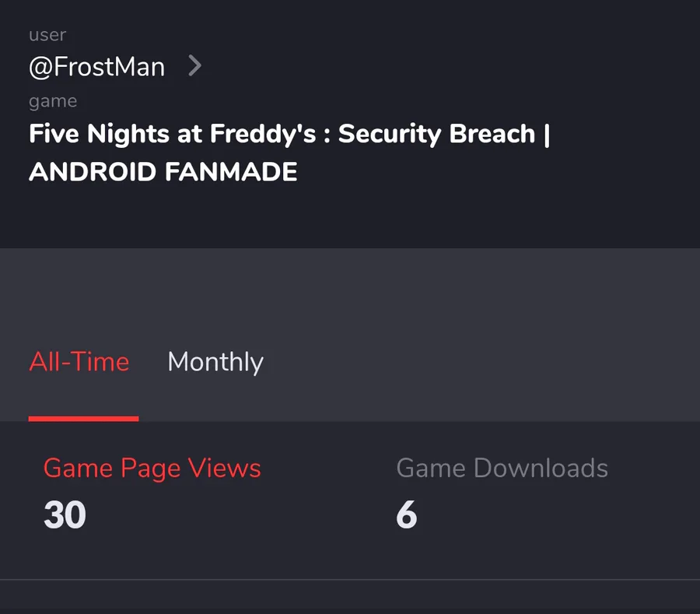Click the 'Security Breach' words in title
700x614 pixels.
point(436,134)
